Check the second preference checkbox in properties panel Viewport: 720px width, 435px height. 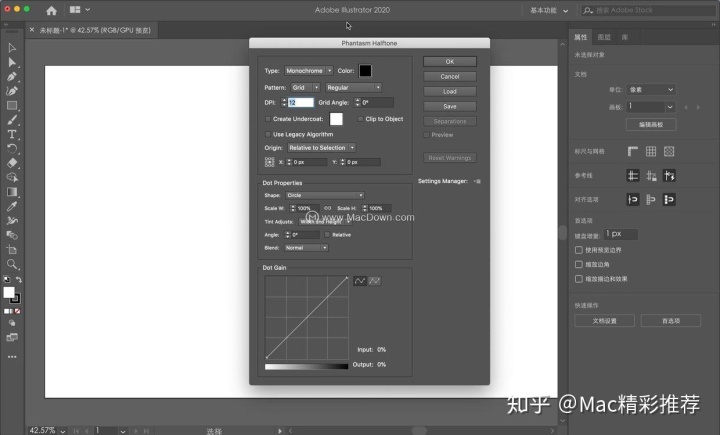pos(579,265)
